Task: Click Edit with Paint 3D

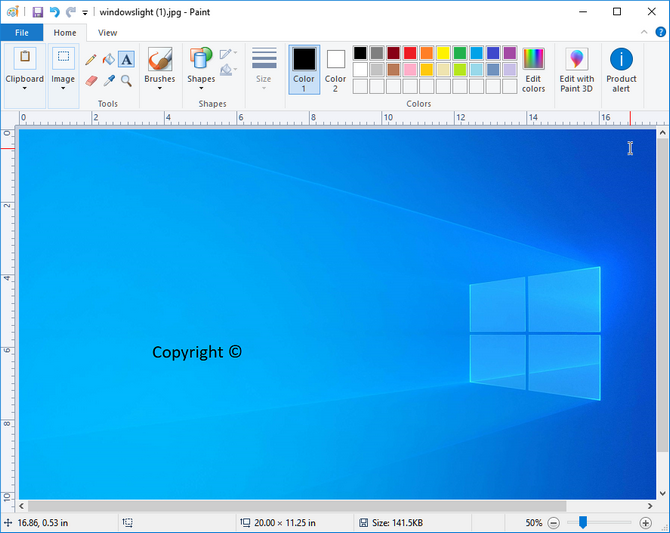Action: [x=576, y=70]
